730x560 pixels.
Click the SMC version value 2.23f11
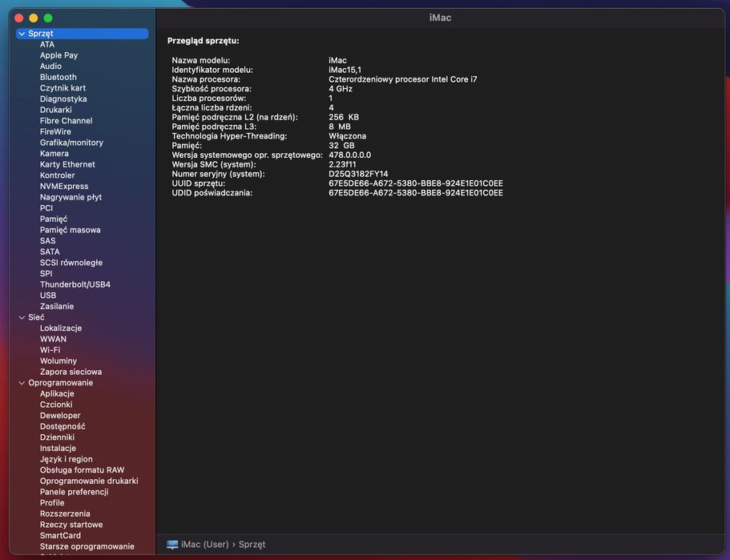pos(342,164)
